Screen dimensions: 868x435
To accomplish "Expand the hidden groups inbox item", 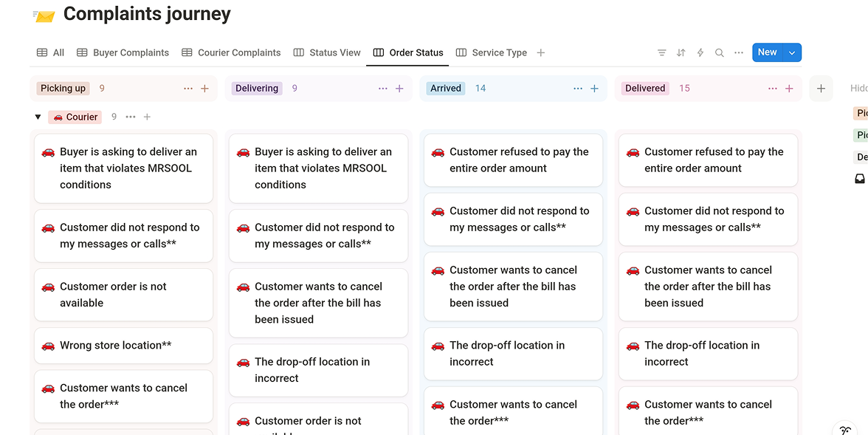I will tap(858, 179).
